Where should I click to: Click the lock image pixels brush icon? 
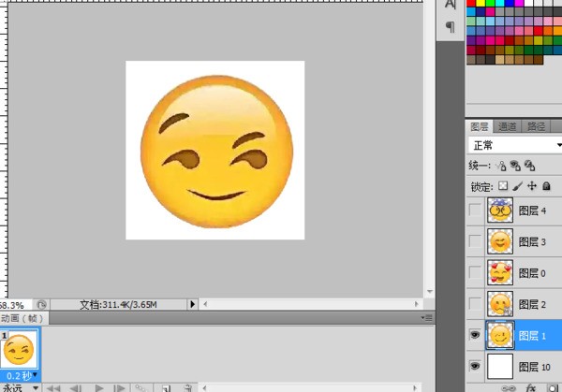517,185
